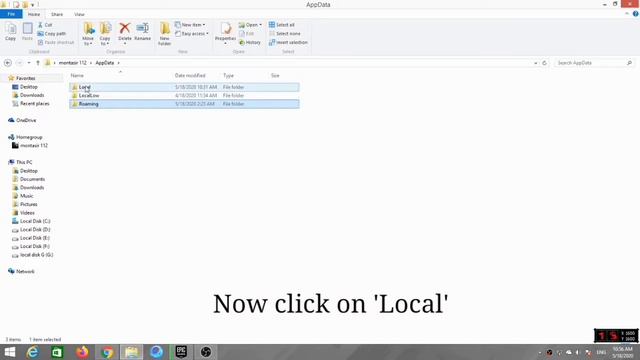The width and height of the screenshot is (640, 360).
Task: Select the Local folder
Action: pyautogui.click(x=184, y=87)
